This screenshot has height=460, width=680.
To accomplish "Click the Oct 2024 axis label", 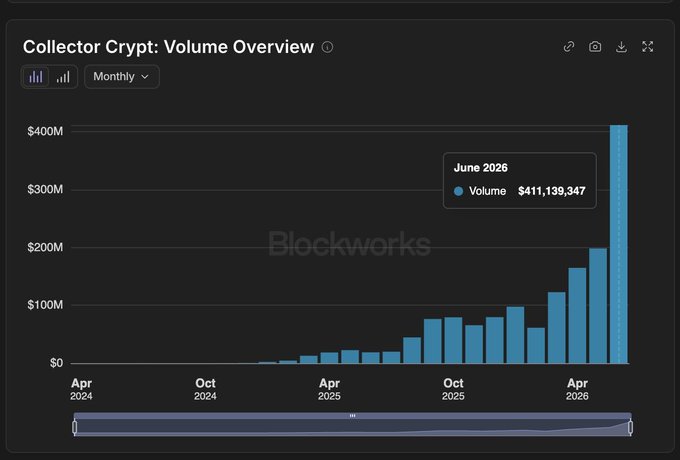I will [205, 389].
